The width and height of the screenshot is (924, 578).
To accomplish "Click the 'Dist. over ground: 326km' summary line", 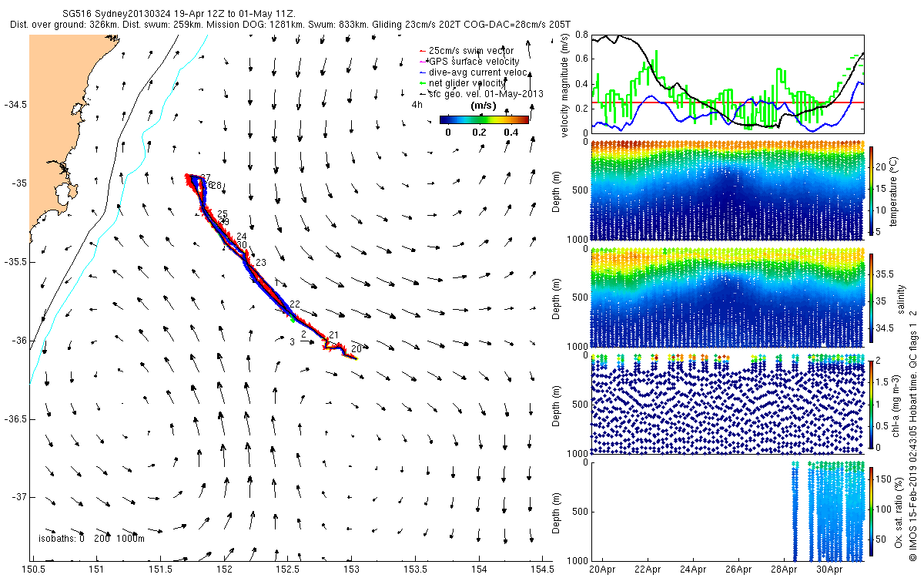I will (x=292, y=25).
